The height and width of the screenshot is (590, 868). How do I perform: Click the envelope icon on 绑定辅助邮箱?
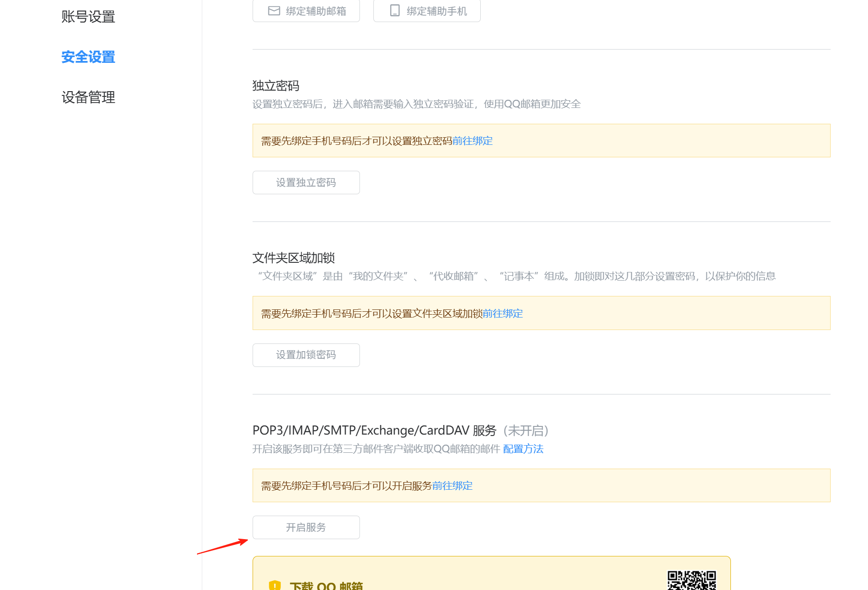click(274, 11)
